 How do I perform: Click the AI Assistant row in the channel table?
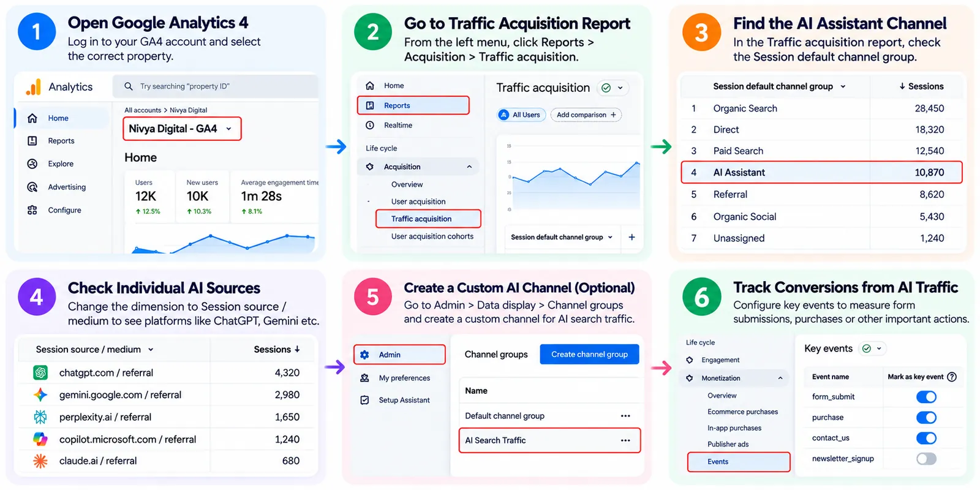click(821, 173)
